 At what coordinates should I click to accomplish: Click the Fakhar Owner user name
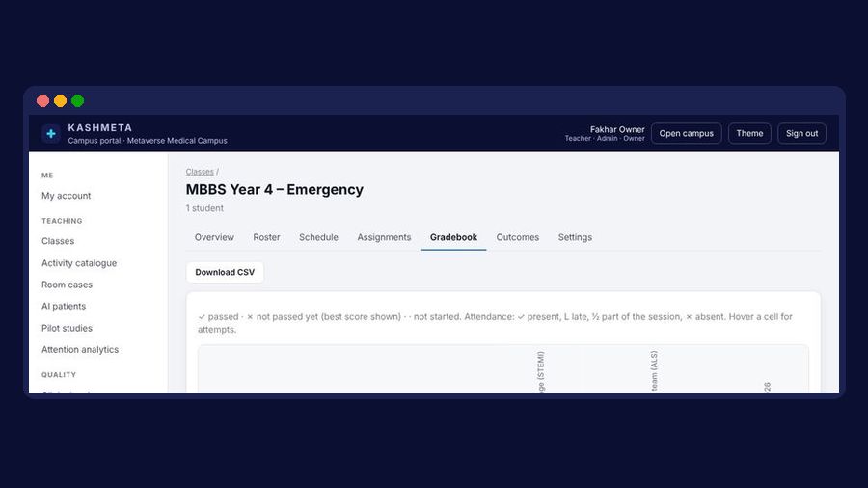pyautogui.click(x=617, y=129)
